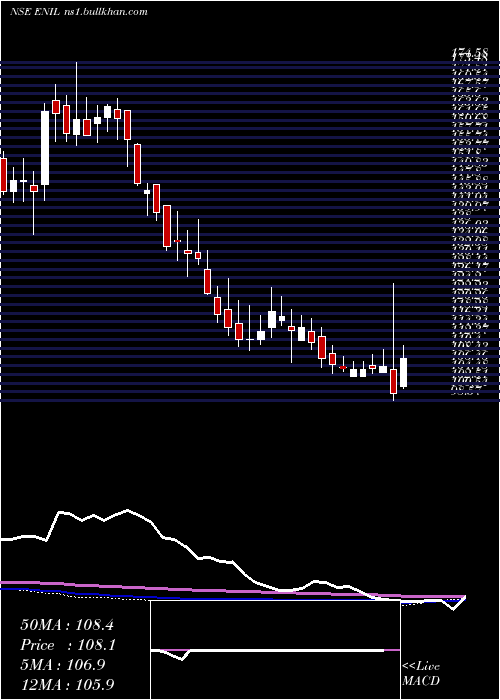Click the '12MA : 105.9' value
The image size is (500, 700).
[67, 684]
